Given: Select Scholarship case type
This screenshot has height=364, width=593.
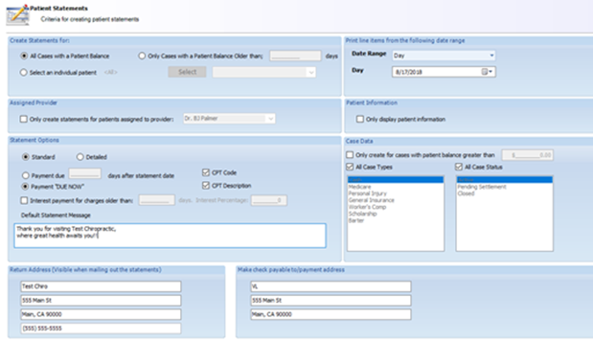Looking at the screenshot, I should (x=396, y=214).
